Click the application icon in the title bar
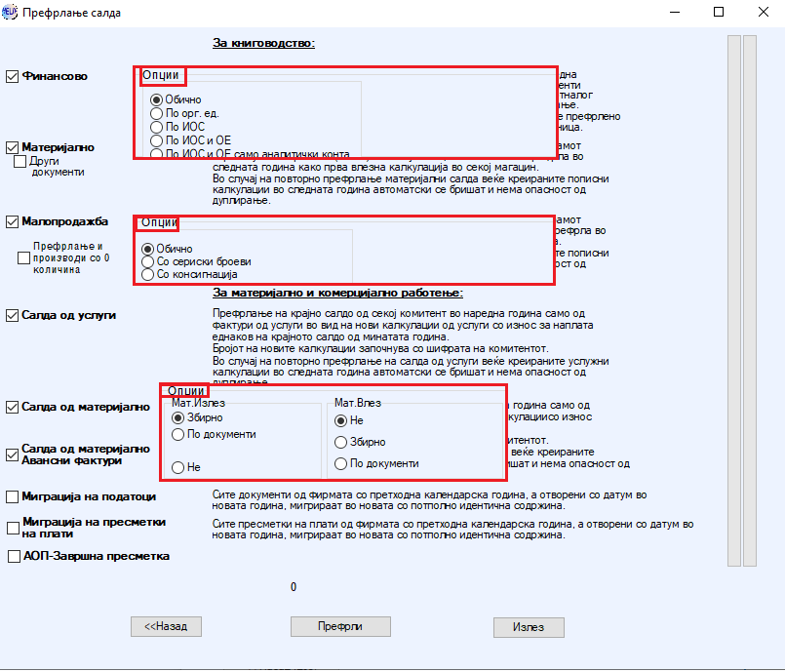Image resolution: width=785 pixels, height=672 pixels. pos(9,12)
